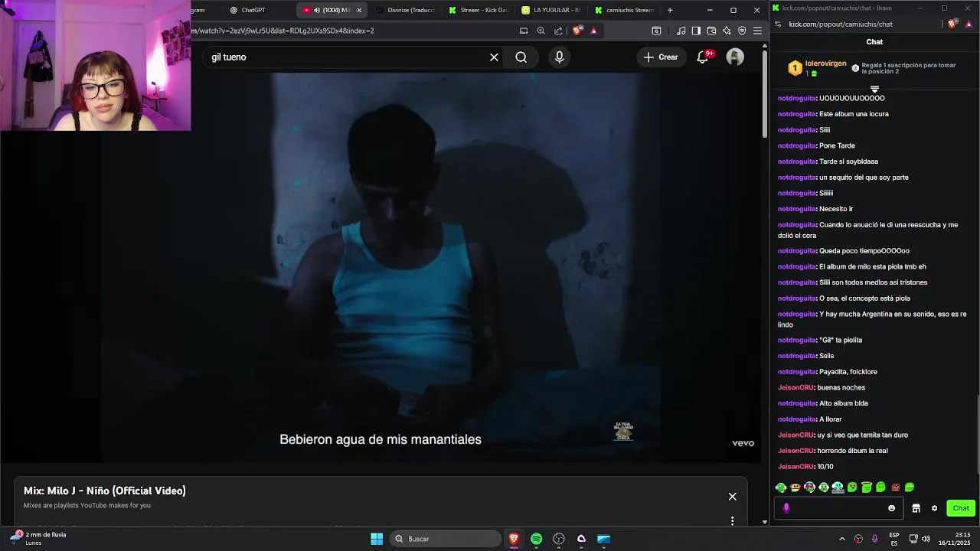Viewport: 980px width, 551px height.
Task: Select the red angry emote in quick emotes
Action: click(x=895, y=487)
